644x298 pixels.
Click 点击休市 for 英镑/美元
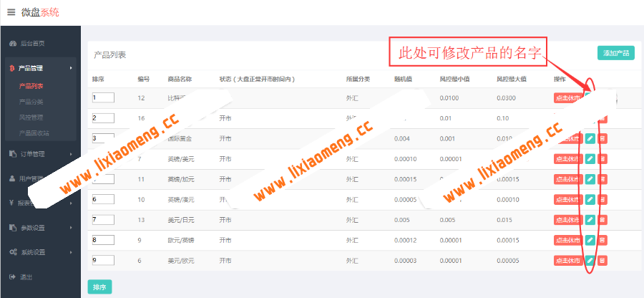[x=568, y=158]
